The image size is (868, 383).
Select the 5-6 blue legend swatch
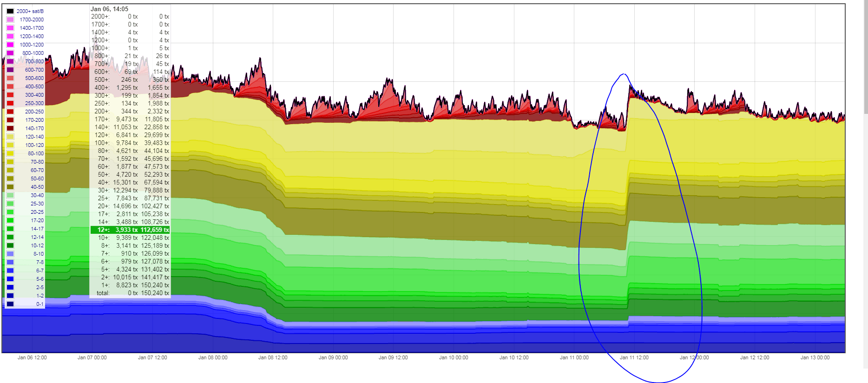click(10, 279)
